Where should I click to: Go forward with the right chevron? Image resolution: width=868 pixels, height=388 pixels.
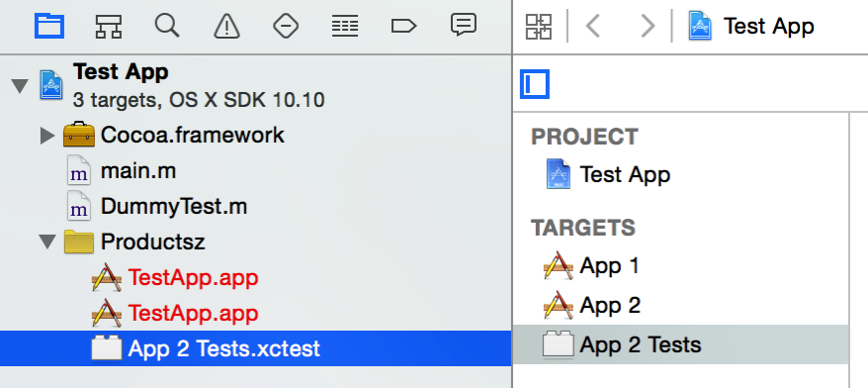tap(648, 26)
